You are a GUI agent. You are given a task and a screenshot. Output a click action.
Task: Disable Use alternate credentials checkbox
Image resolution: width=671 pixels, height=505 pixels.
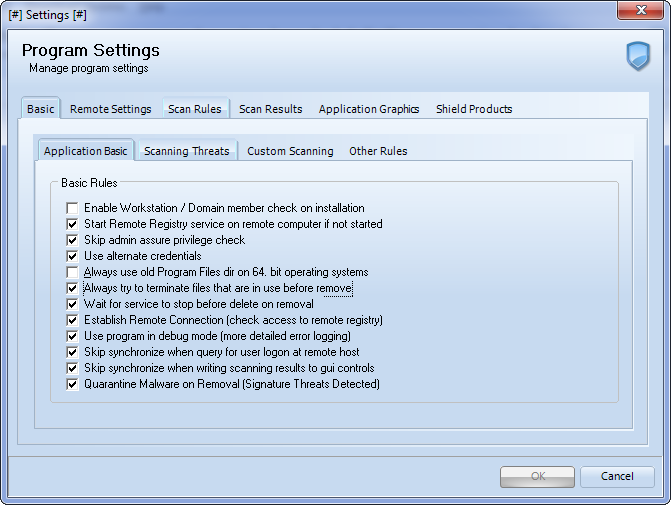point(72,256)
